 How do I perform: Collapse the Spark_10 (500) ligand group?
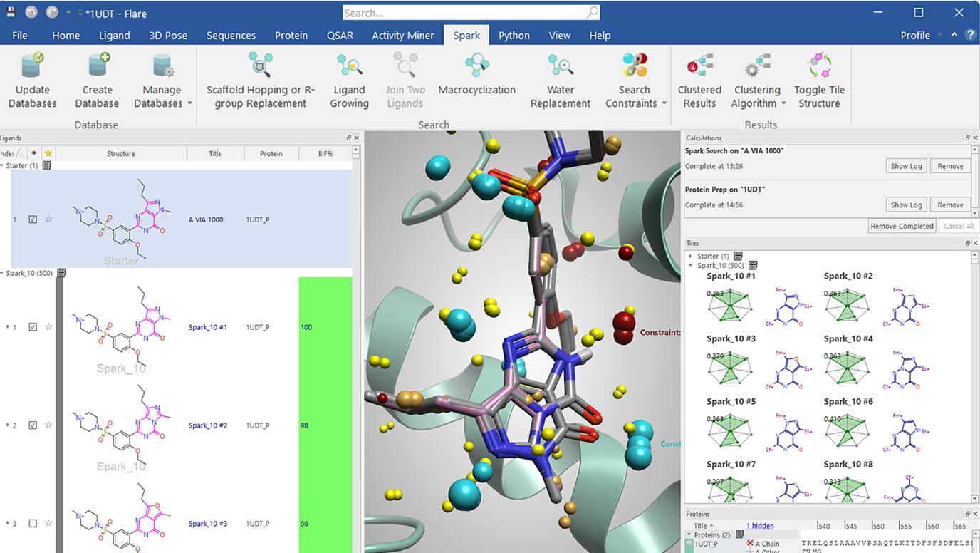[2, 273]
